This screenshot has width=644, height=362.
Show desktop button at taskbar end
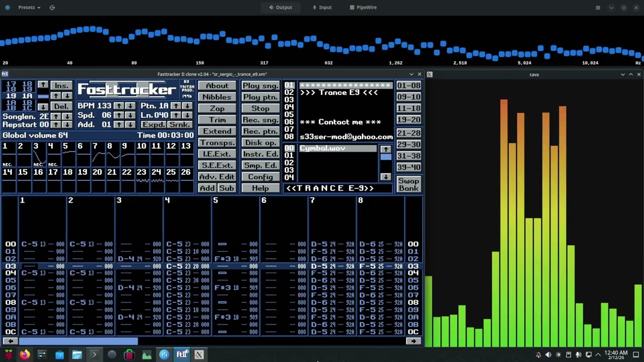pyautogui.click(x=636, y=355)
